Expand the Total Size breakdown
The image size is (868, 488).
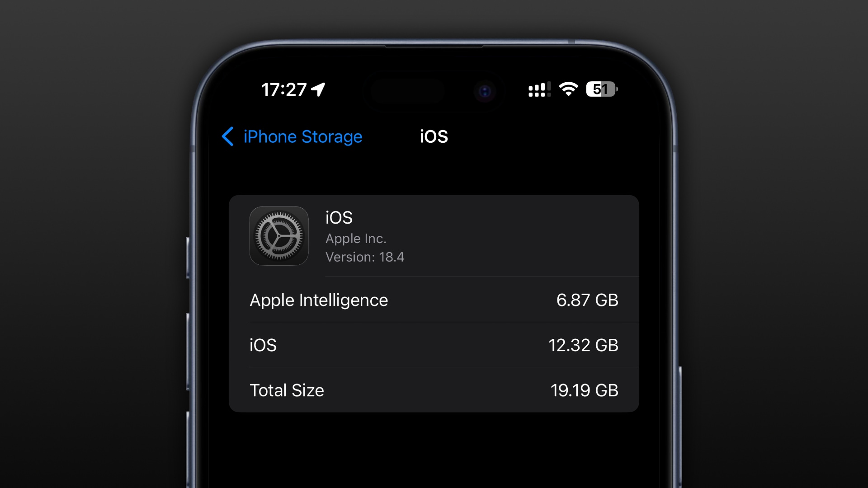(x=434, y=390)
